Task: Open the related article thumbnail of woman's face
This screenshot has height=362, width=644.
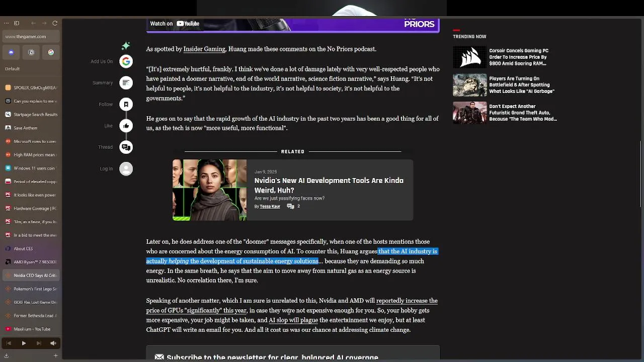Action: pos(209,190)
